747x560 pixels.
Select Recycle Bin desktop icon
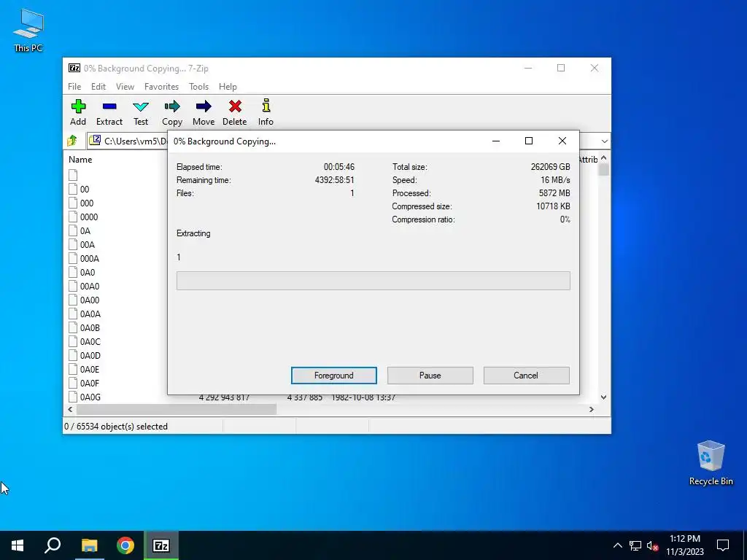pyautogui.click(x=711, y=463)
